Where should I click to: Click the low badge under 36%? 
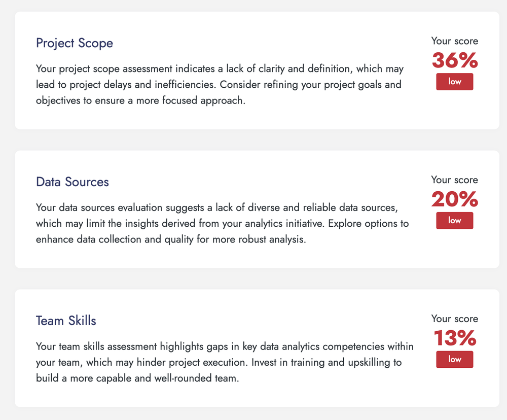click(455, 82)
